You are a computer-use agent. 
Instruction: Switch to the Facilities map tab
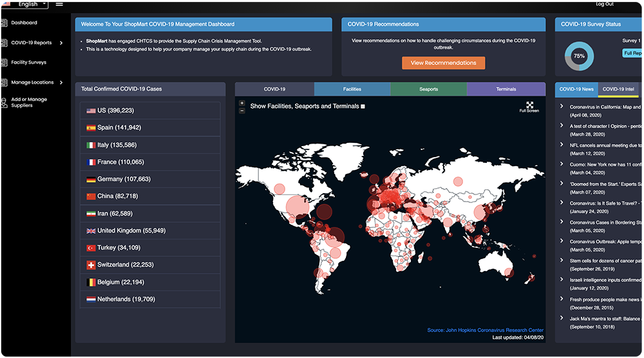click(x=352, y=89)
